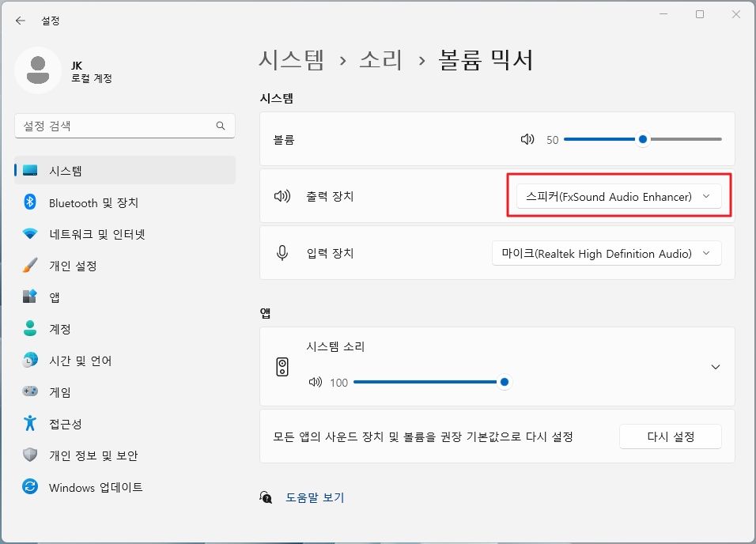Maximize the 설정 window
Screen dimensions: 756x544
pyautogui.click(x=700, y=14)
